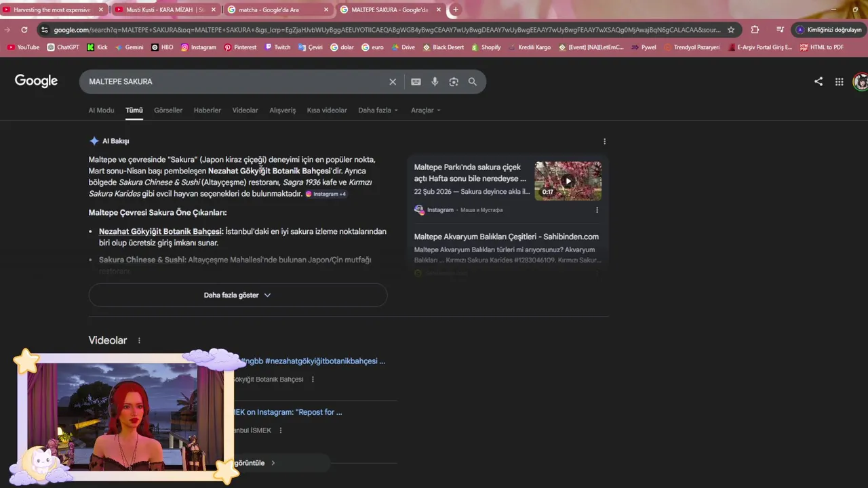This screenshot has height=488, width=868.
Task: Open the Pywel bookmark
Action: coord(644,47)
